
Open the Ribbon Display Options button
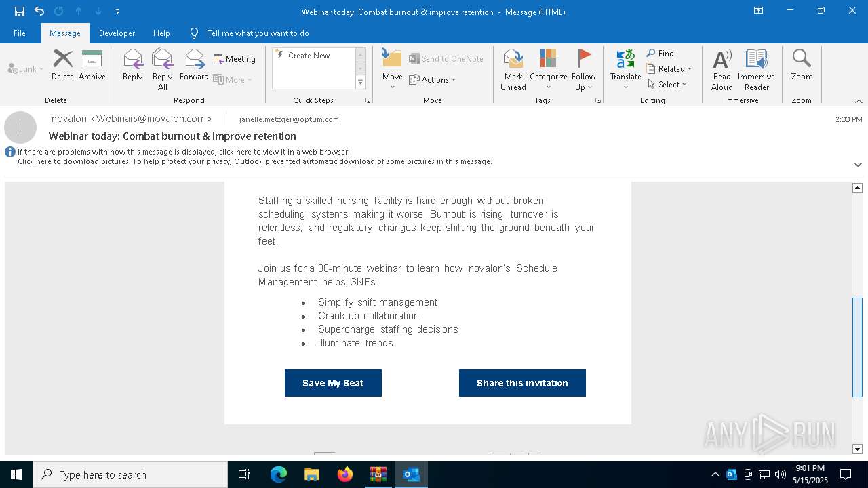click(x=759, y=11)
